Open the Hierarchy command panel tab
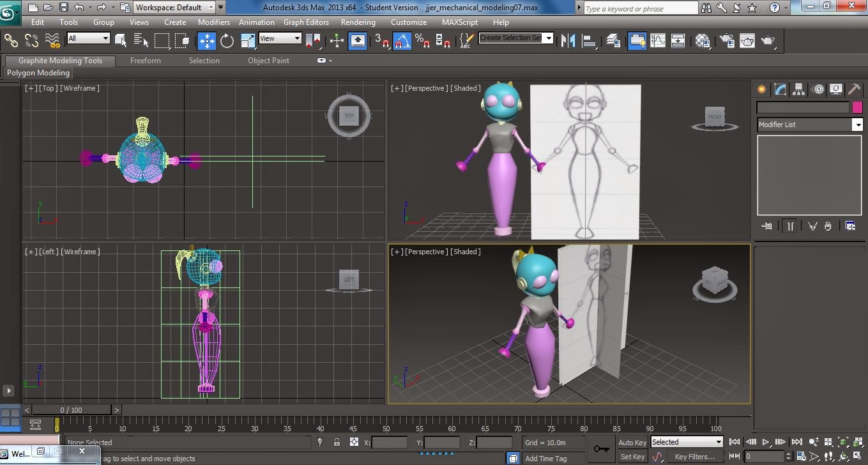This screenshot has height=465, width=868. click(x=798, y=89)
